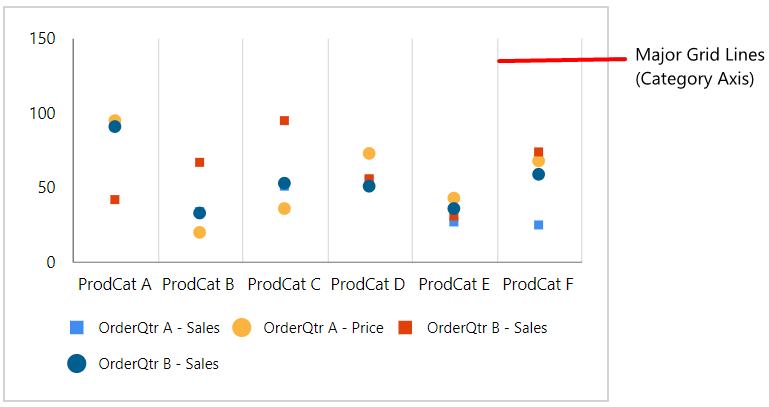Select the orange circle data point in ProdCat D
769x407 pixels.
(x=369, y=153)
